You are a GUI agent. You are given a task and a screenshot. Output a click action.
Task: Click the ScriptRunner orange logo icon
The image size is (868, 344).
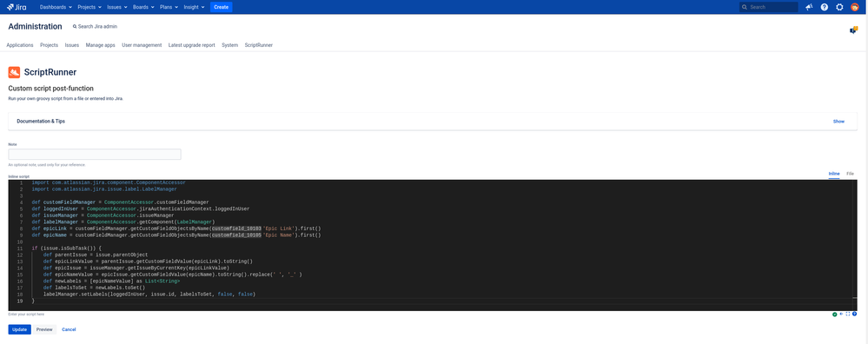pos(15,72)
